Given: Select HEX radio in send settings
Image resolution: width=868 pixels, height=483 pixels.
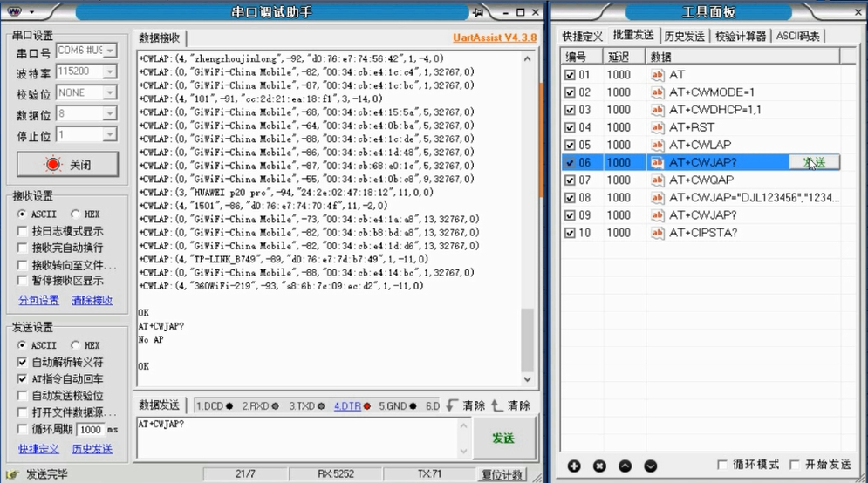Looking at the screenshot, I should coord(75,344).
